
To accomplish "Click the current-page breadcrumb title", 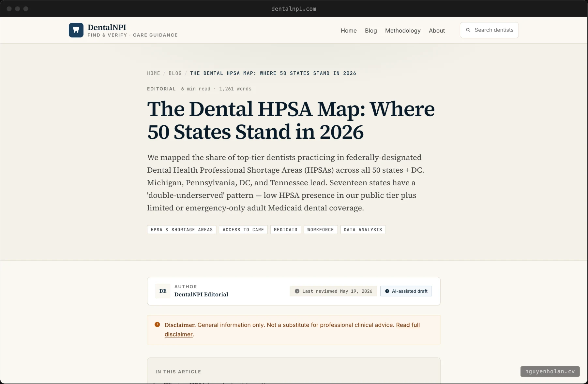I will tap(273, 73).
